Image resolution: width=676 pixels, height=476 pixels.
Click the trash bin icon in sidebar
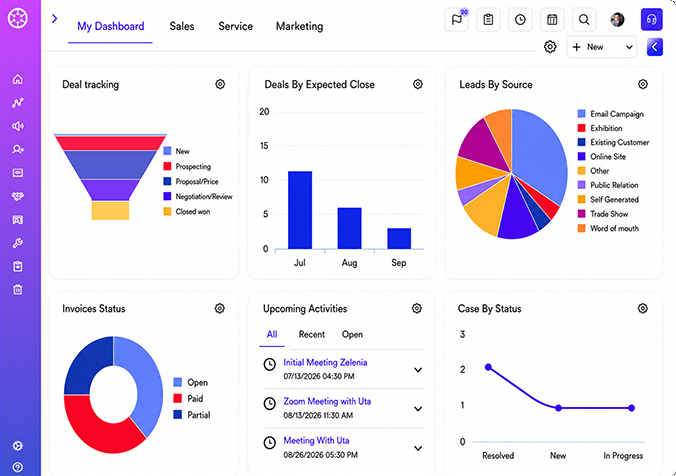click(18, 290)
